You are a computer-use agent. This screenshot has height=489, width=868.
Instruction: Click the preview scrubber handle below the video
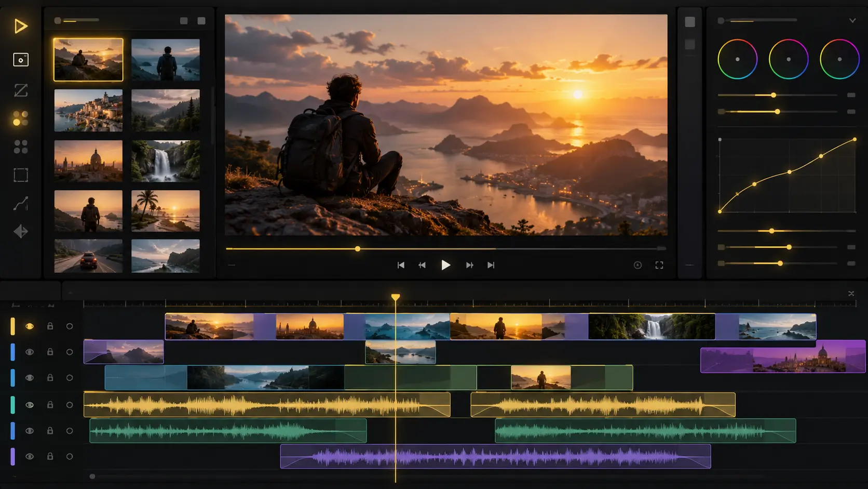click(x=358, y=249)
